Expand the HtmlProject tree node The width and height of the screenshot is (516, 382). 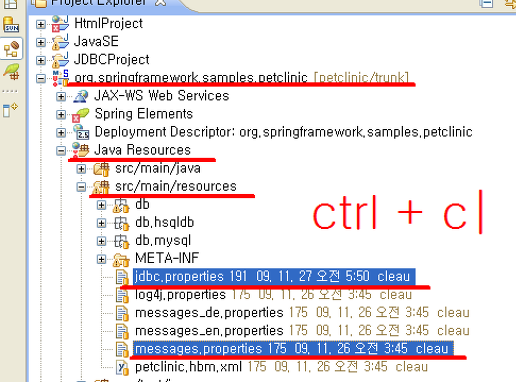41,24
